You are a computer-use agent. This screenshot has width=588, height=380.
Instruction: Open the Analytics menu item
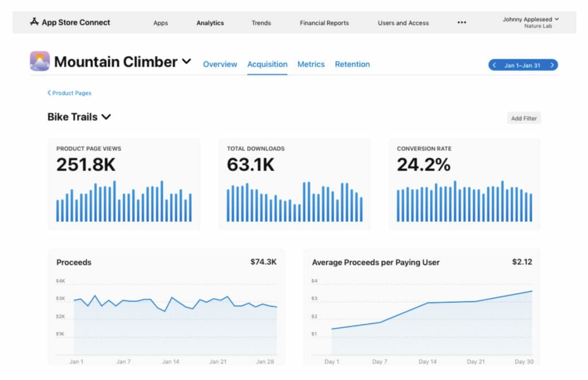coord(210,23)
